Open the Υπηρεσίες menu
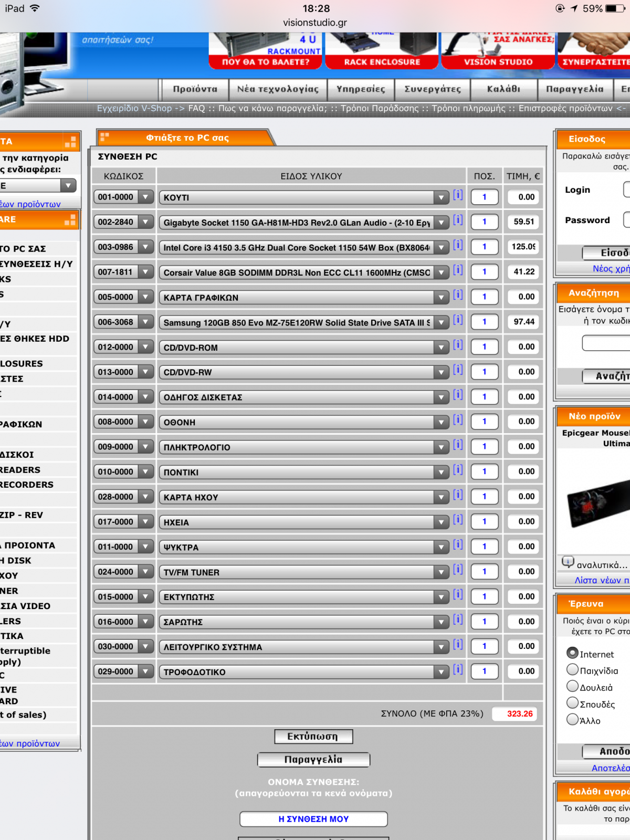This screenshot has width=630, height=840. [361, 89]
